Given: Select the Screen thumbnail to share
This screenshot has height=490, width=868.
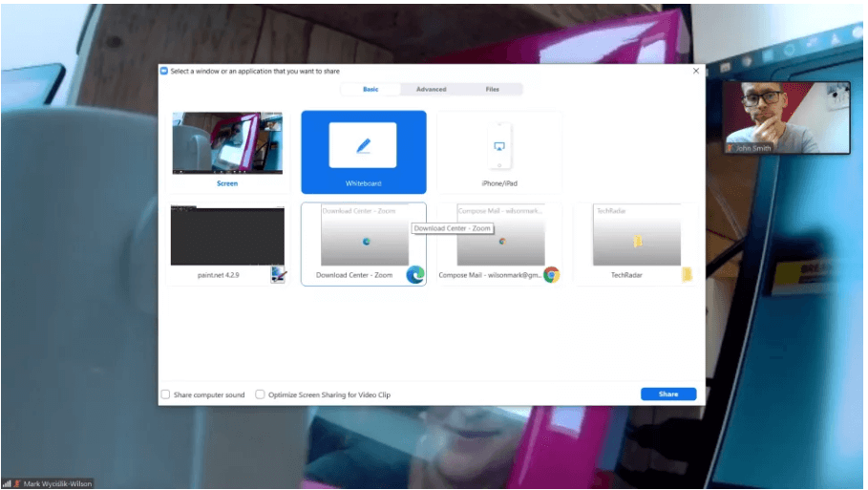Looking at the screenshot, I should point(227,143).
